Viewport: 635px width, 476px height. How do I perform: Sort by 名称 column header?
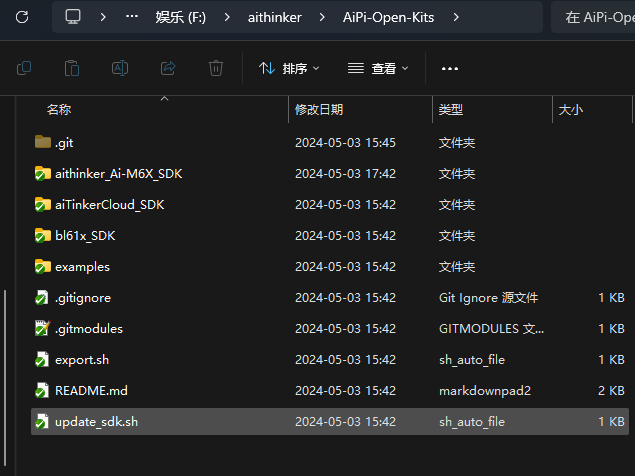pyautogui.click(x=59, y=109)
